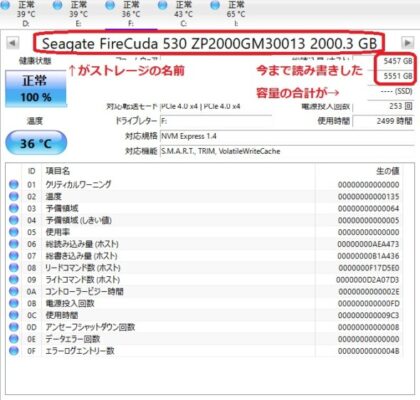Click the C: drive status circle icon
Image resolution: width=420 pixels, height=400 pixels.
point(162,5)
